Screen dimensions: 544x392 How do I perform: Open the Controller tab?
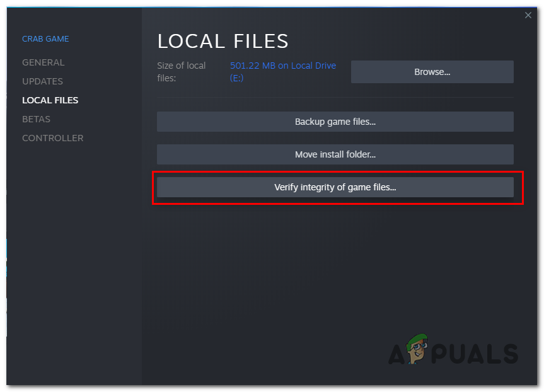coord(53,138)
